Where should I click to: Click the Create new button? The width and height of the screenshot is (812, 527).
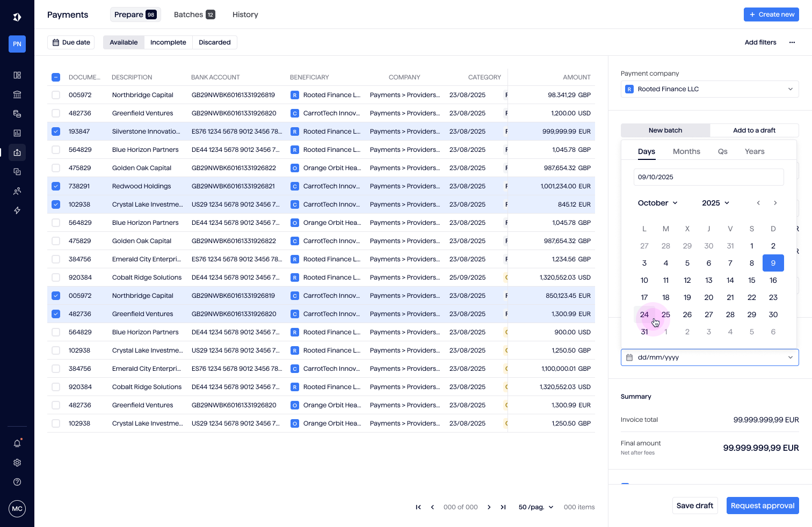(771, 14)
